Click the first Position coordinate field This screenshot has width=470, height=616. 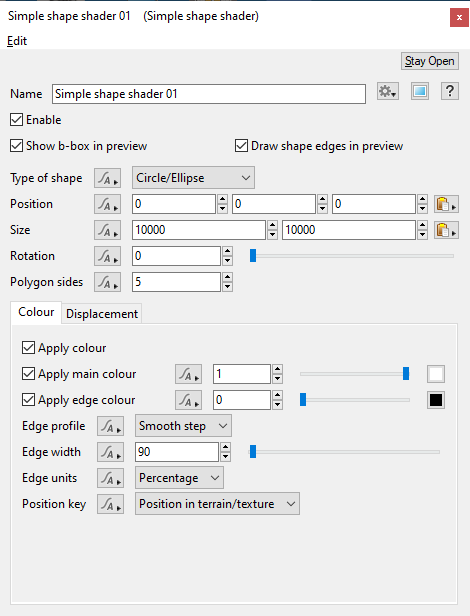coord(174,204)
